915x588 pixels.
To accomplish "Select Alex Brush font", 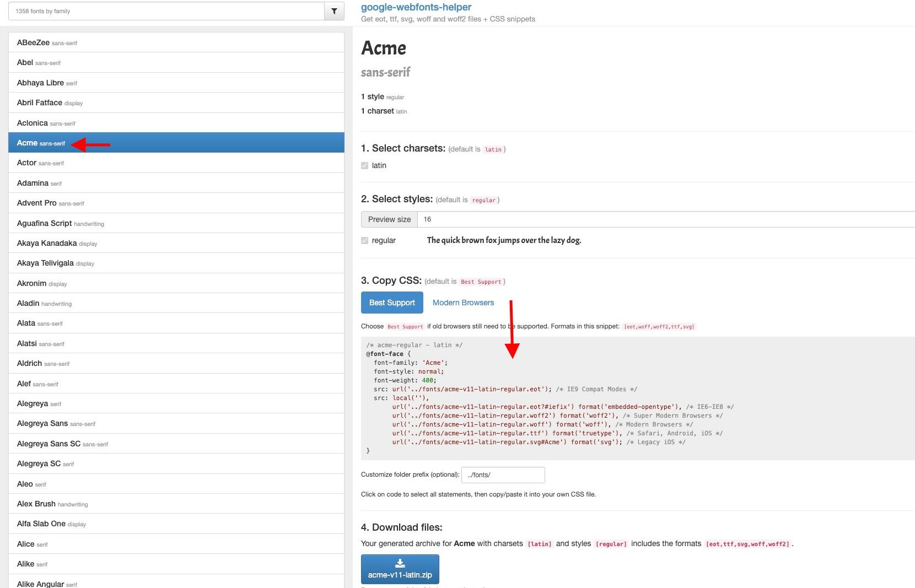I will (x=176, y=504).
